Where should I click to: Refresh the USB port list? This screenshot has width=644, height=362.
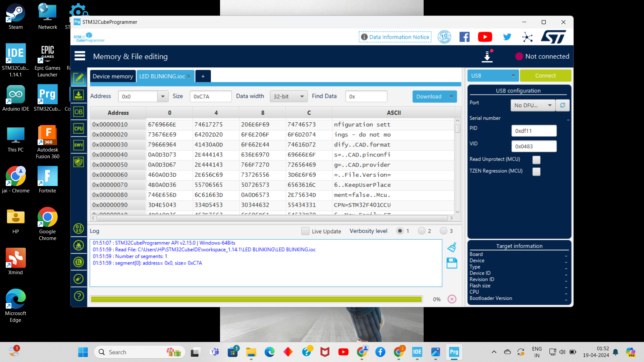click(562, 105)
